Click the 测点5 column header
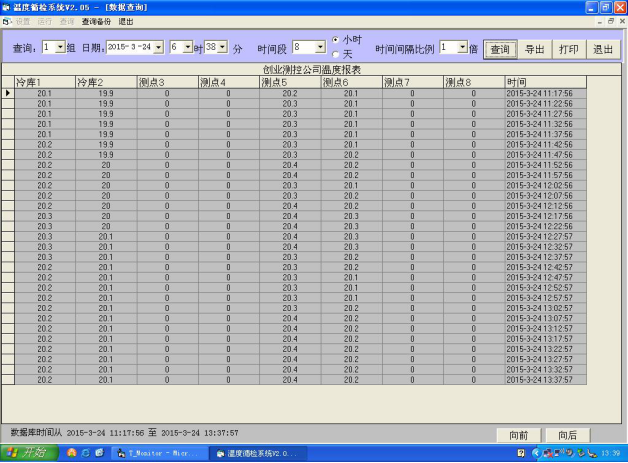Screen dimensions: 628x463 pos(290,83)
